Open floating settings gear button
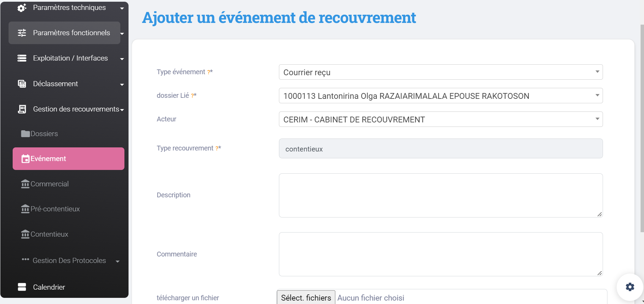The image size is (644, 304). [x=630, y=287]
